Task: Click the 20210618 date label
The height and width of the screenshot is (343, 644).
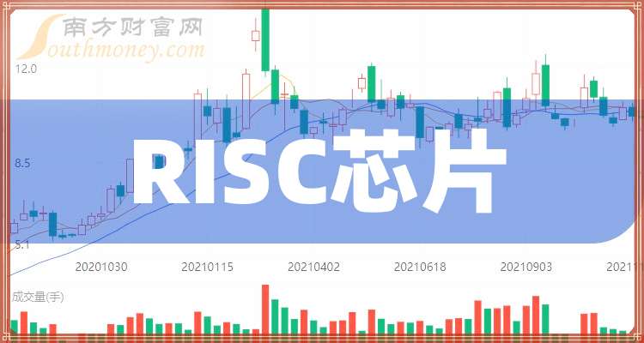Action: click(420, 267)
